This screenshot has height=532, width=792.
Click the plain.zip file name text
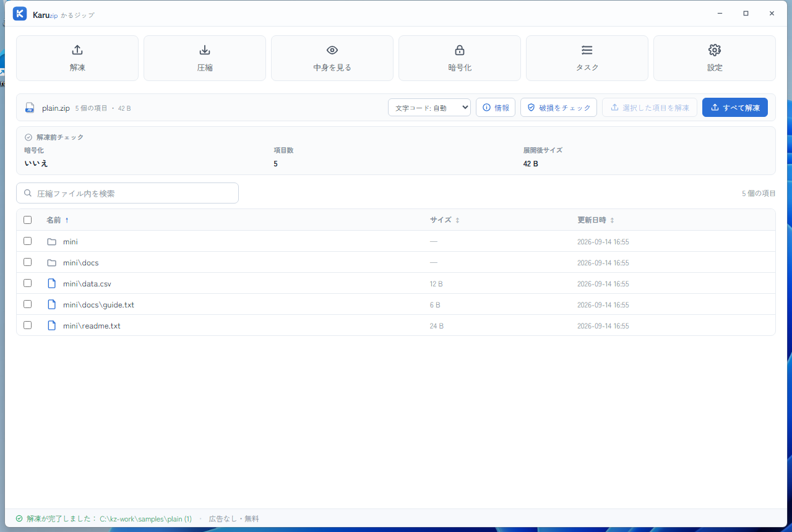tap(56, 108)
